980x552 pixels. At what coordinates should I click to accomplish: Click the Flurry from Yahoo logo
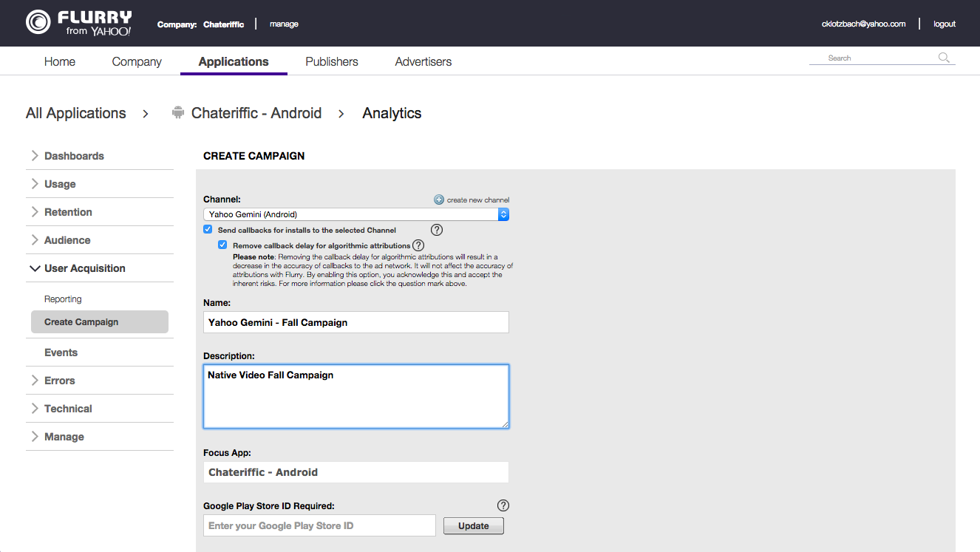point(79,23)
